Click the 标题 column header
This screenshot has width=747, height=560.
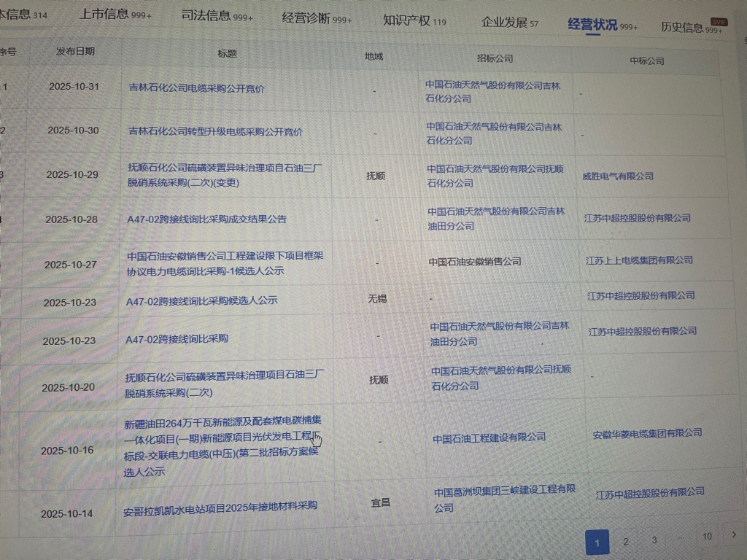point(228,54)
